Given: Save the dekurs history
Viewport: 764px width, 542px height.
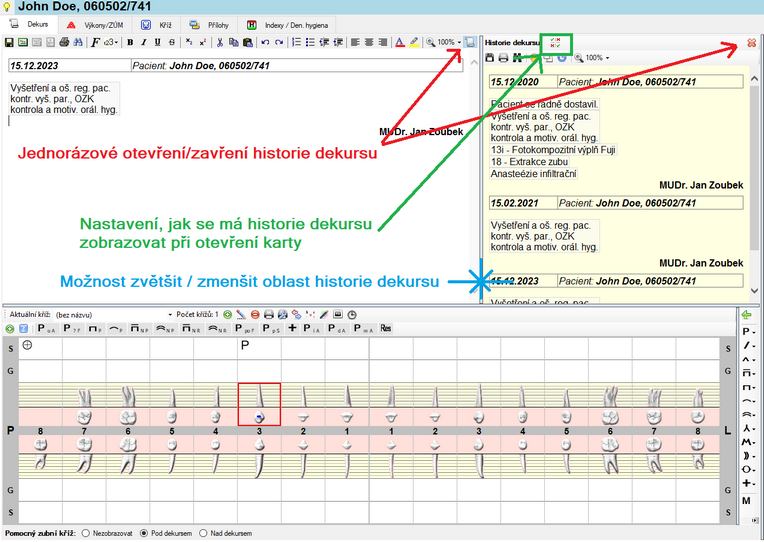Looking at the screenshot, I should (490, 58).
